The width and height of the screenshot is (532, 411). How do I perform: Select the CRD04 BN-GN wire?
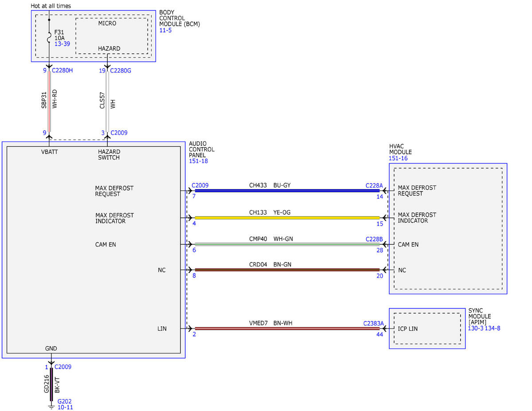point(287,270)
